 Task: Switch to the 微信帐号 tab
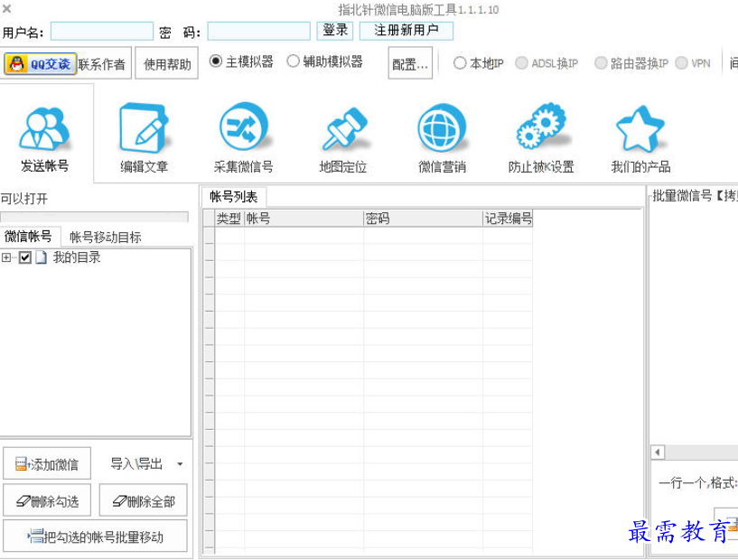[x=29, y=236]
